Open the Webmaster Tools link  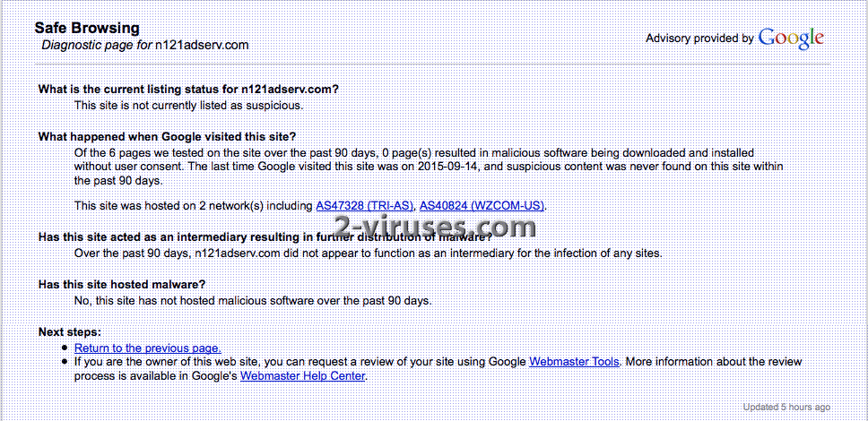(574, 362)
